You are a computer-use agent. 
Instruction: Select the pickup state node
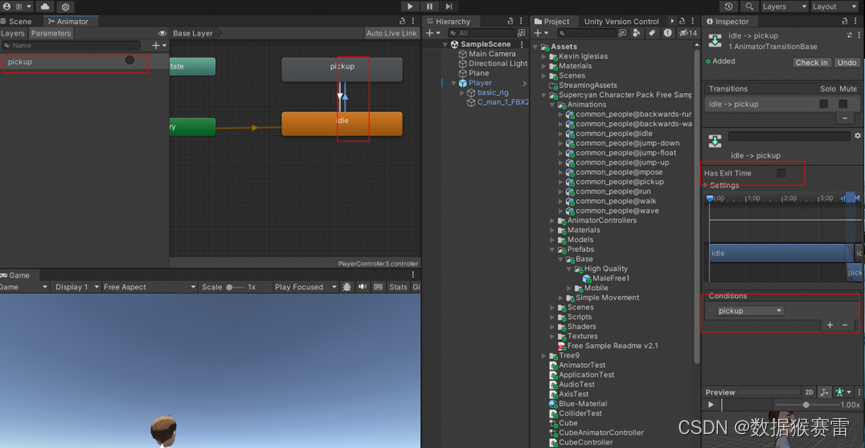click(x=342, y=70)
